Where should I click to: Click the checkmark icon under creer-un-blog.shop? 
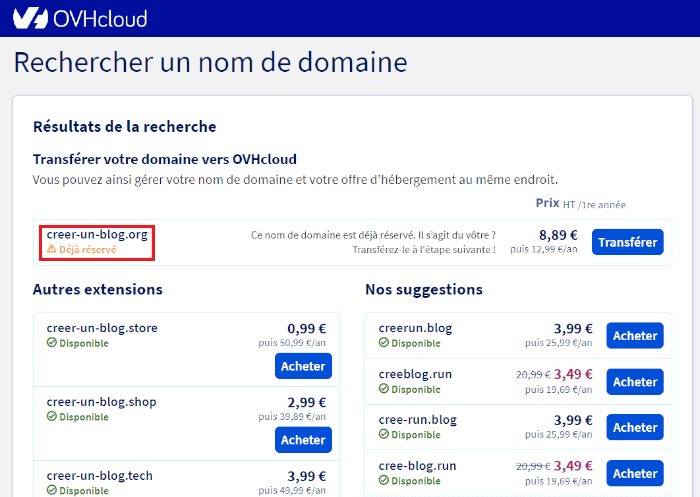[x=52, y=416]
